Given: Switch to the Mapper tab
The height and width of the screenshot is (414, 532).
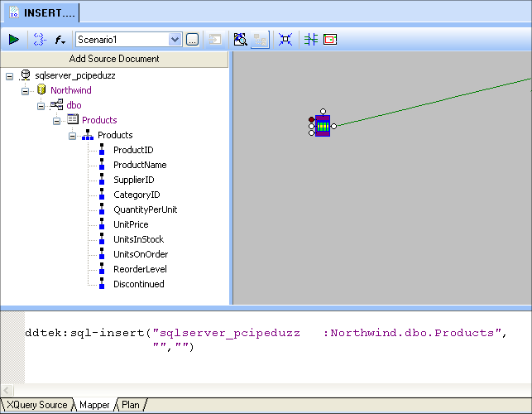Looking at the screenshot, I should pyautogui.click(x=94, y=405).
